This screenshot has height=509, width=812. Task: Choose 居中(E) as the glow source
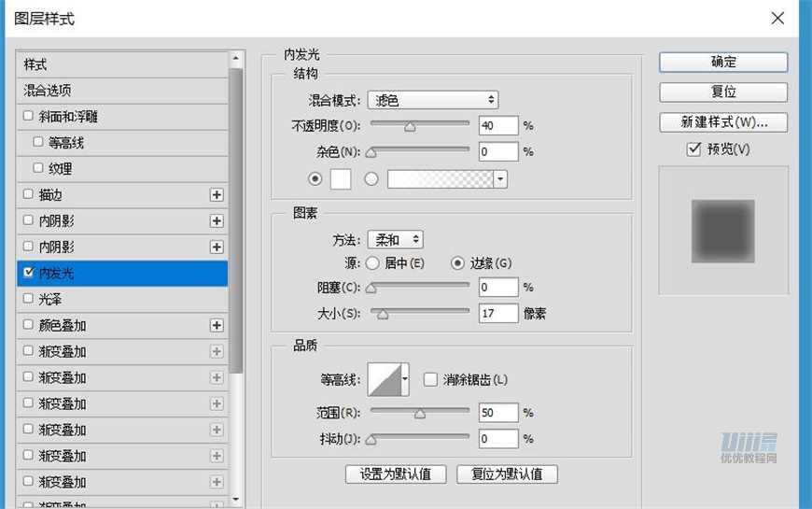pyautogui.click(x=372, y=263)
